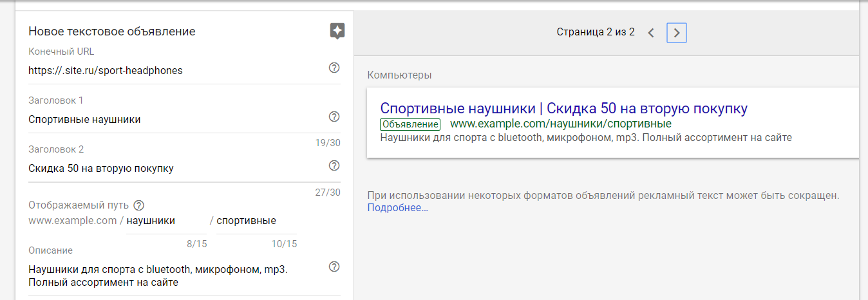
Task: Select the Заголовок 2 label
Action: [x=56, y=149]
